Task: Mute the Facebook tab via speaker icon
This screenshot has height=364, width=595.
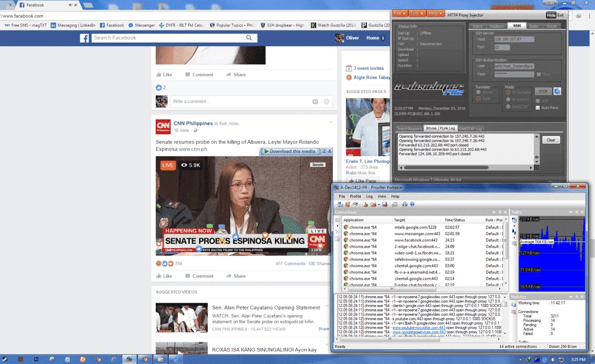Action: point(71,5)
